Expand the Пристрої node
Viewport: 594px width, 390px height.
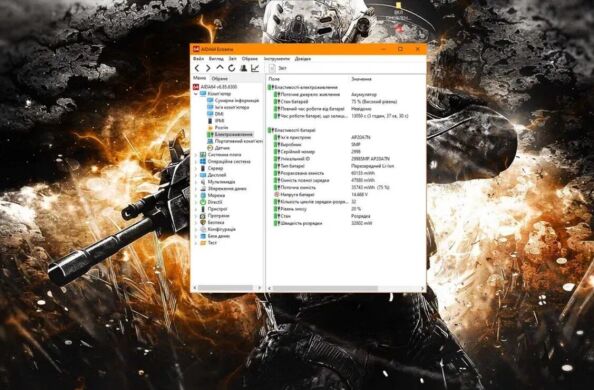tap(196, 209)
